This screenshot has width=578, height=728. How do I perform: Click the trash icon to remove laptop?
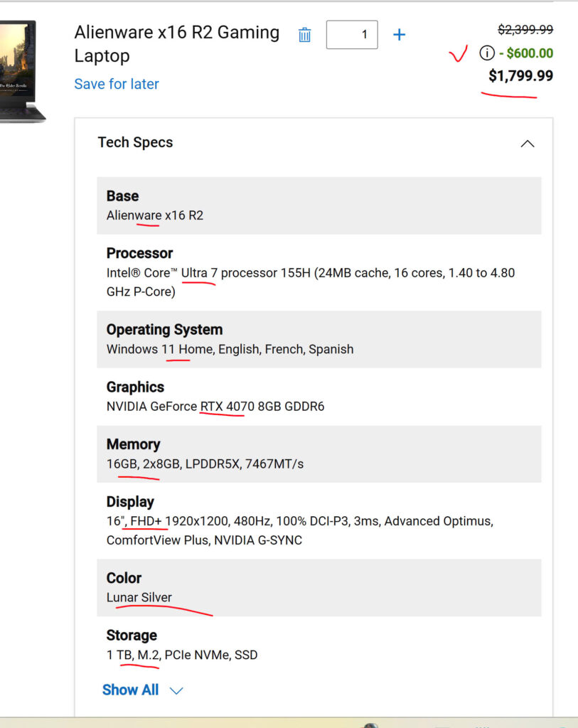[x=304, y=35]
